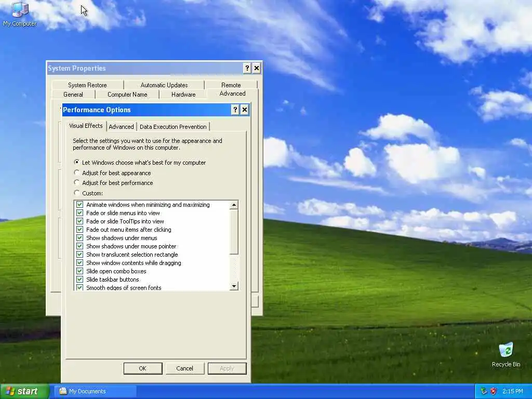Toggle Slide taskbar buttons checkbox
The width and height of the screenshot is (532, 399).
click(x=79, y=279)
